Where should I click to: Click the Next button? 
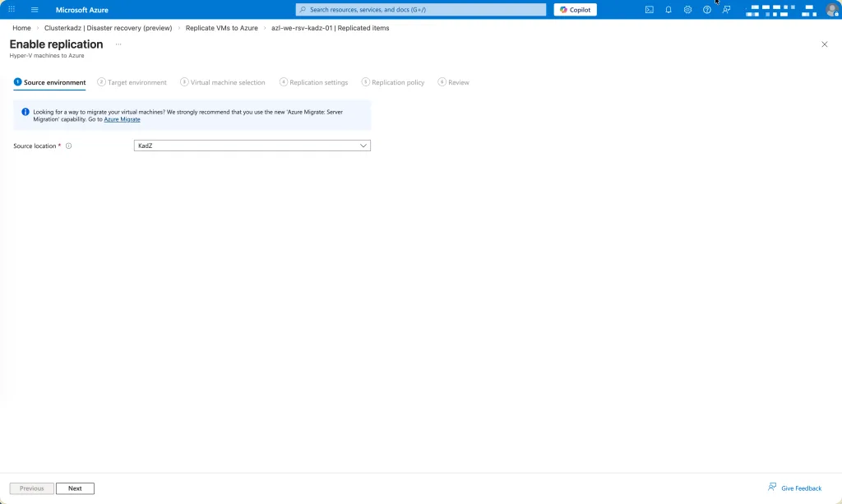pyautogui.click(x=75, y=488)
